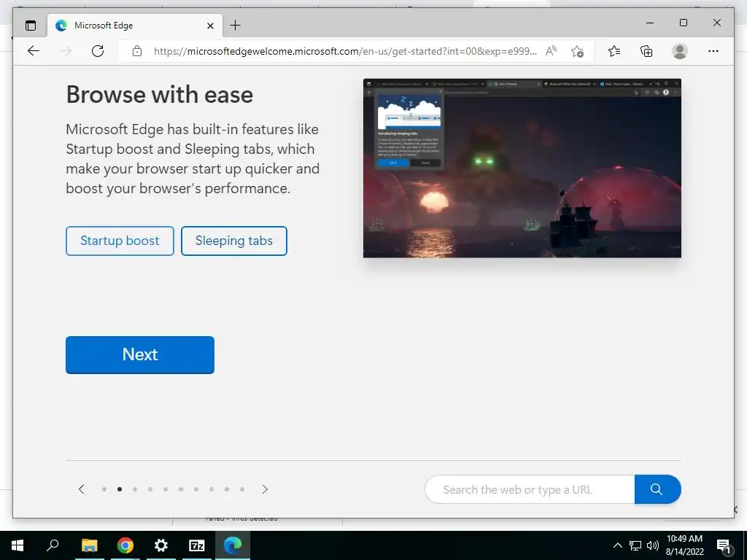747x560 pixels.
Task: Open Google Chrome from the taskbar
Action: [125, 545]
